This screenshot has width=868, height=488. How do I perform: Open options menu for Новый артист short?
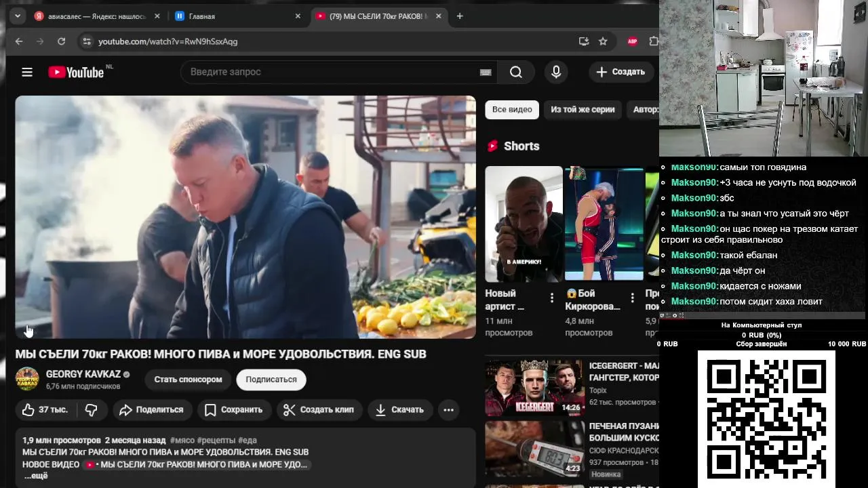552,298
